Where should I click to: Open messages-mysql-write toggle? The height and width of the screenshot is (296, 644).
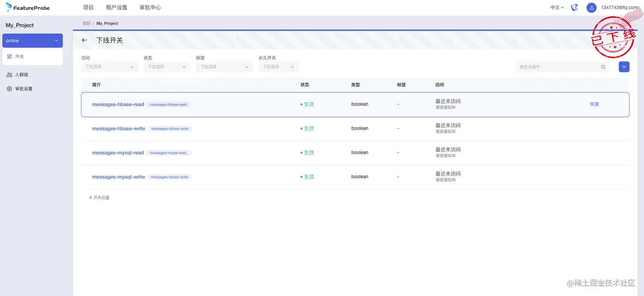[x=118, y=177]
